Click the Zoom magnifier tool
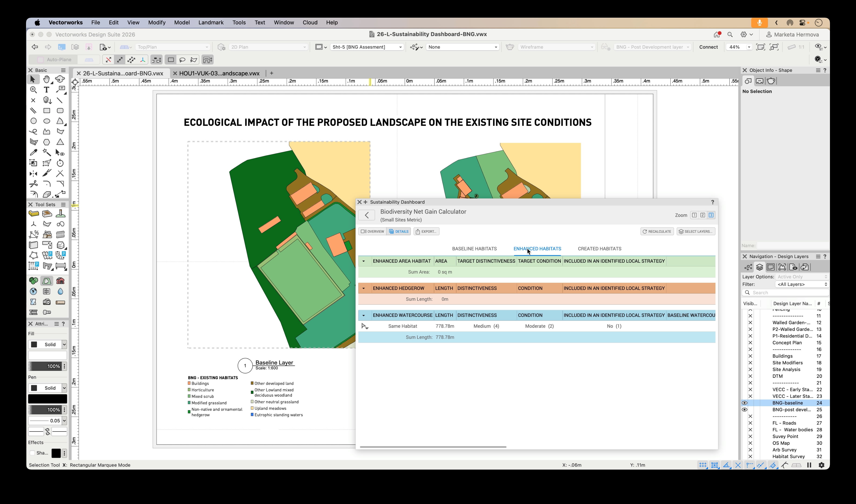856x504 pixels. click(33, 90)
